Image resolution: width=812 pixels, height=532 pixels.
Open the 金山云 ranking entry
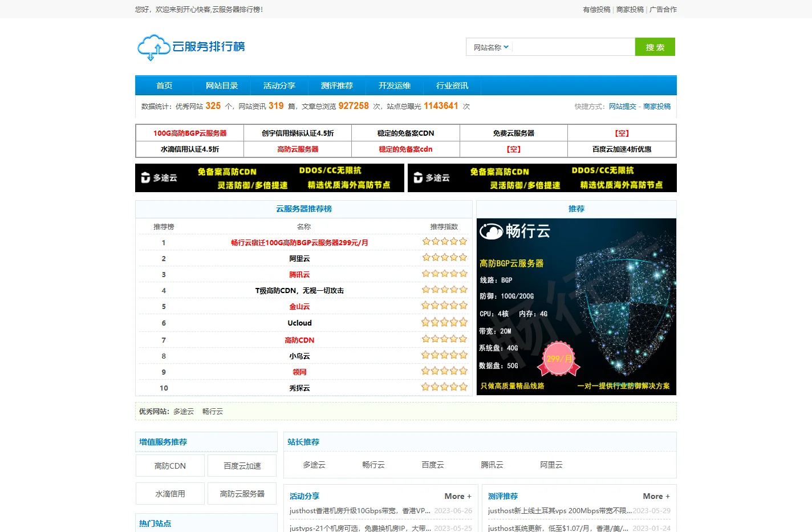pos(299,306)
